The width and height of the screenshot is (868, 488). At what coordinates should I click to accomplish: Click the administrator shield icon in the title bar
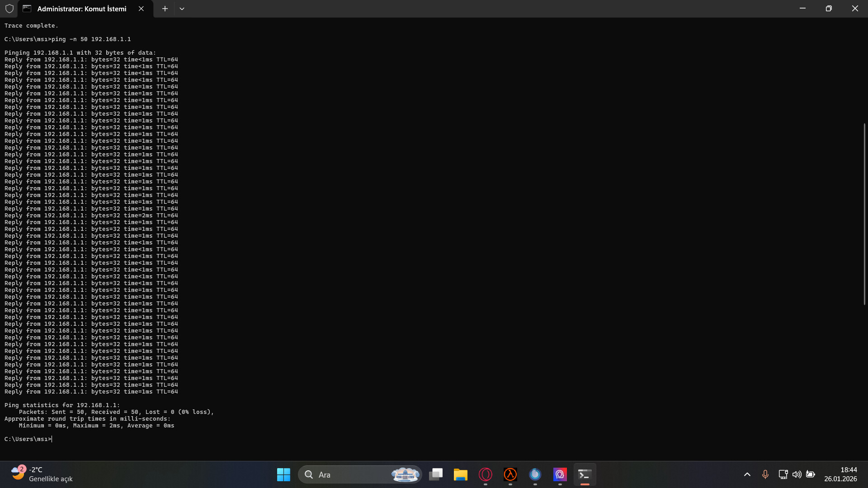[x=9, y=9]
